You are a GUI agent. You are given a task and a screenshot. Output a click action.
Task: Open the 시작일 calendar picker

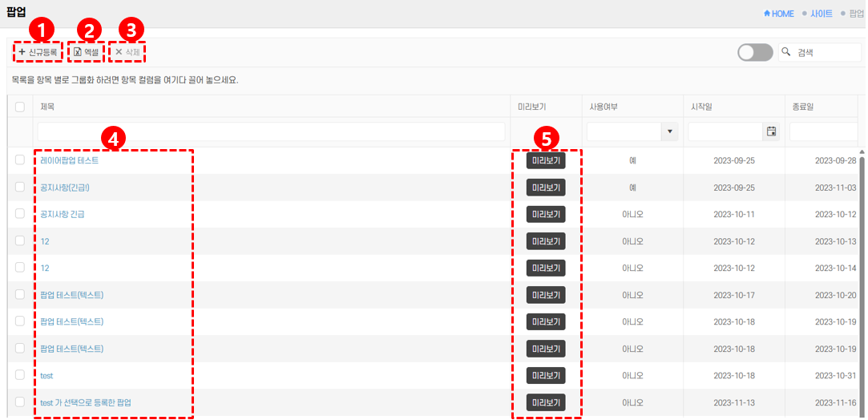pos(771,131)
